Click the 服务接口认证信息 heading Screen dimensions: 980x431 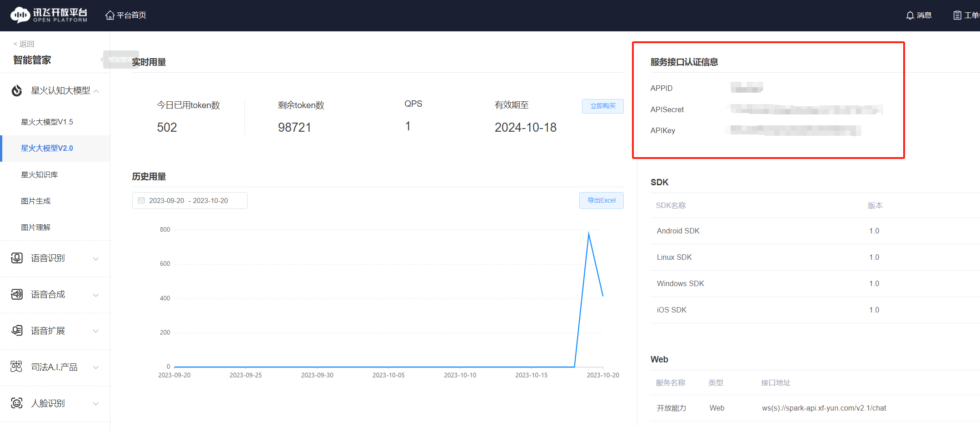click(x=684, y=62)
